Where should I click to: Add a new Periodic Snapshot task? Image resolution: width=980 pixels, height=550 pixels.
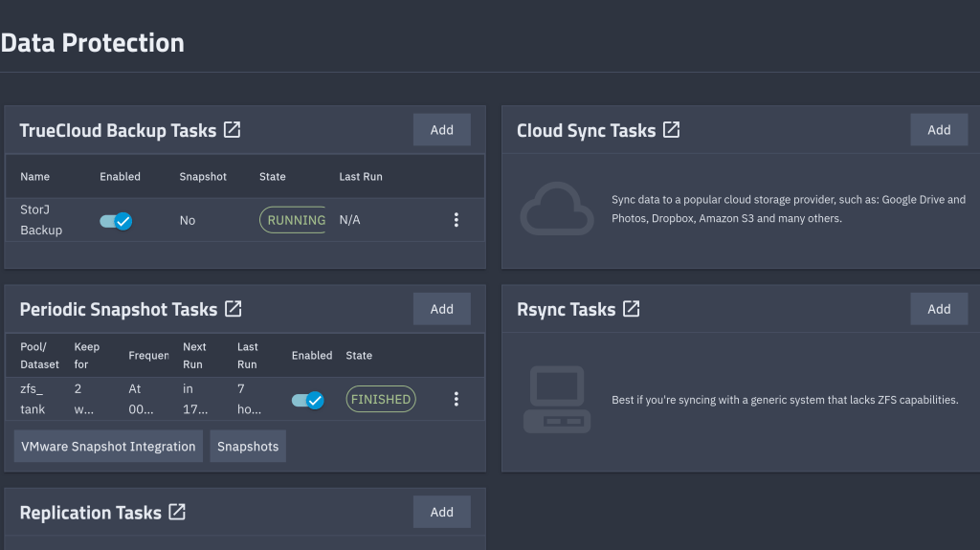pos(441,309)
